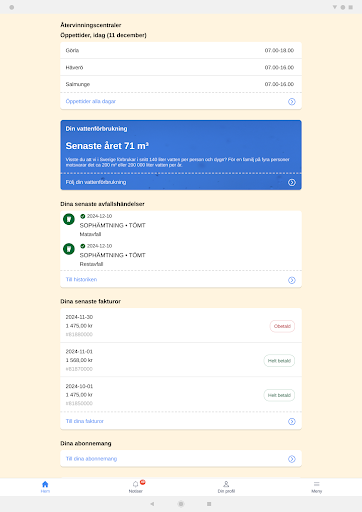Open the Till dina abonnemang link
362x512 pixels.
tap(91, 459)
